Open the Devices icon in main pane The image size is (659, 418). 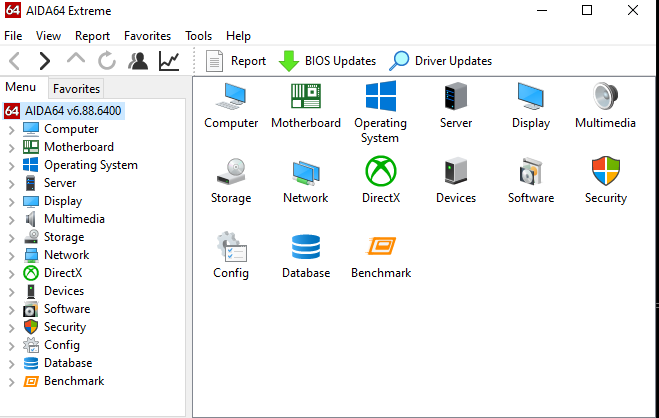[456, 171]
